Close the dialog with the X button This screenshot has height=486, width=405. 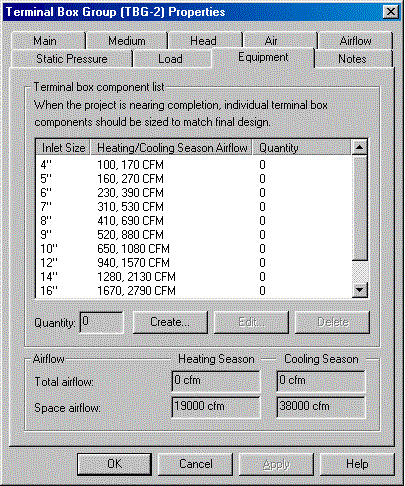click(390, 12)
